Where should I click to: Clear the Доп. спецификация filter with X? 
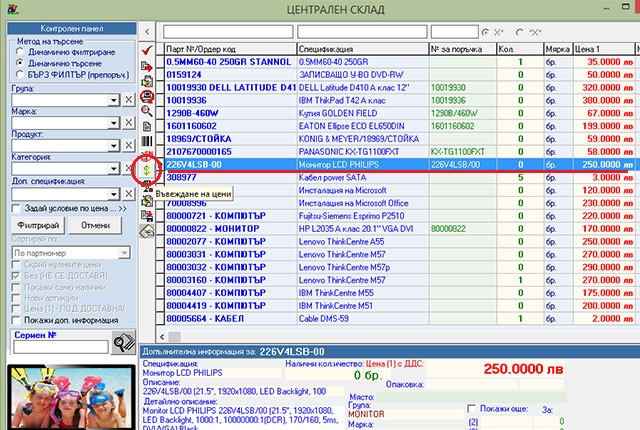coord(129,194)
